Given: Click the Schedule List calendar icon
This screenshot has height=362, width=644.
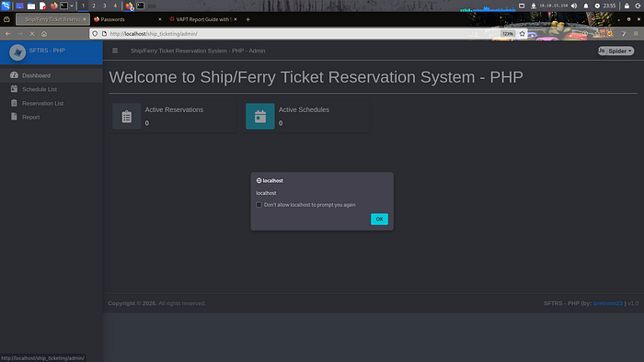Looking at the screenshot, I should [x=14, y=88].
